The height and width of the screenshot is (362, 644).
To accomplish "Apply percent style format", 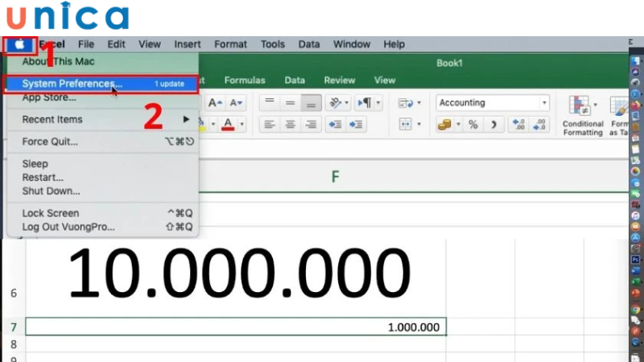I will (x=473, y=125).
